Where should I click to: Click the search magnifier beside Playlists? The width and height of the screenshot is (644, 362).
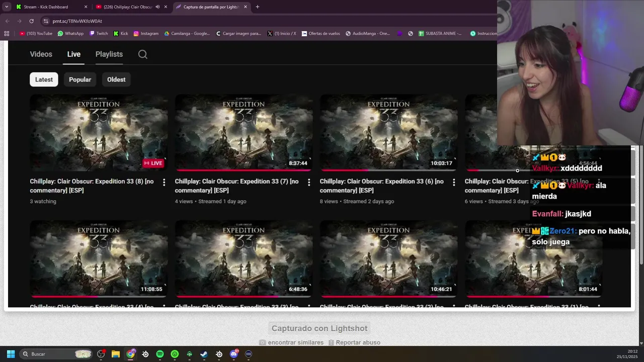[143, 54]
